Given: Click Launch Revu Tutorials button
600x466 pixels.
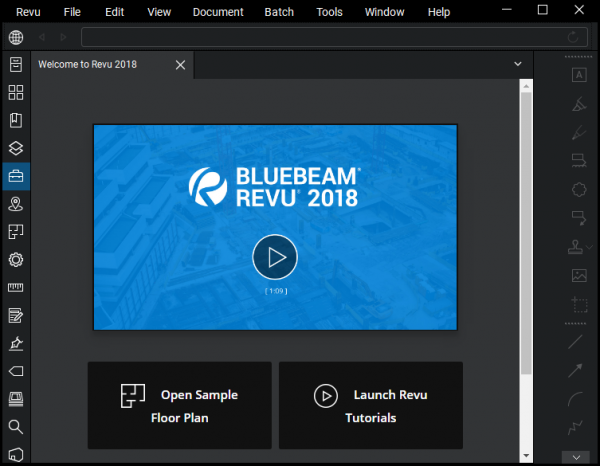Looking at the screenshot, I should (370, 406).
